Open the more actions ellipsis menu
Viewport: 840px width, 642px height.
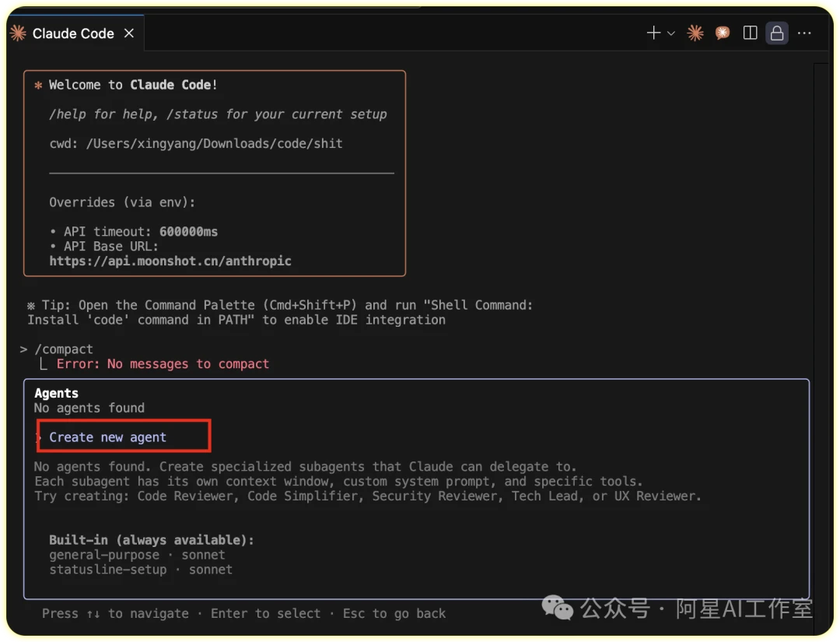[804, 33]
